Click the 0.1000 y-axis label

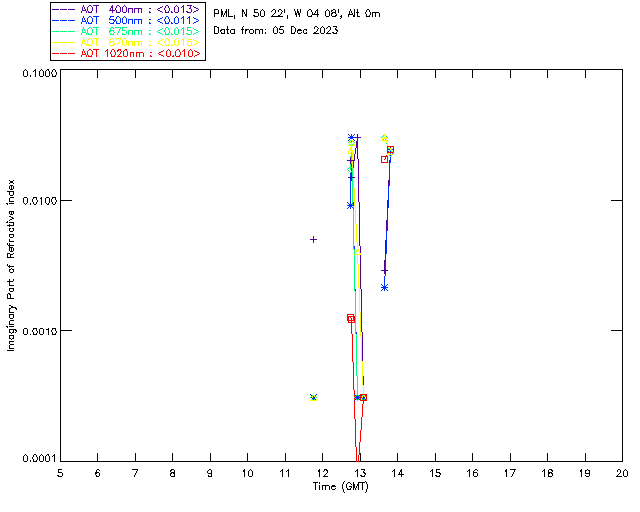pyautogui.click(x=39, y=73)
